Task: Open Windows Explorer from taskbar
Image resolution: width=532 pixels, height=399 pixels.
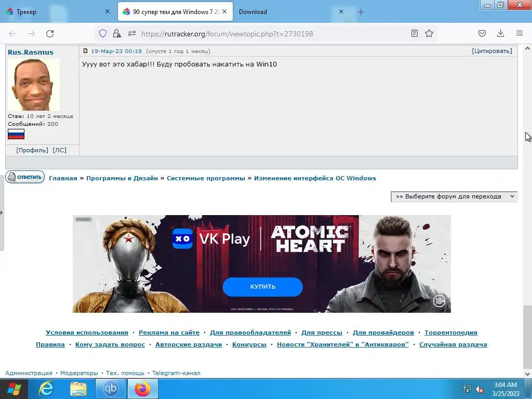Action: (78, 389)
